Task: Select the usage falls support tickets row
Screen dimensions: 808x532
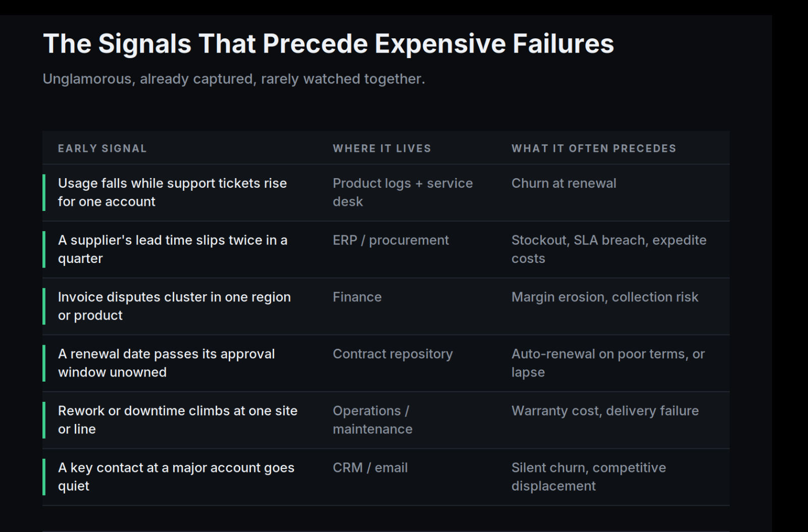Action: click(386, 192)
